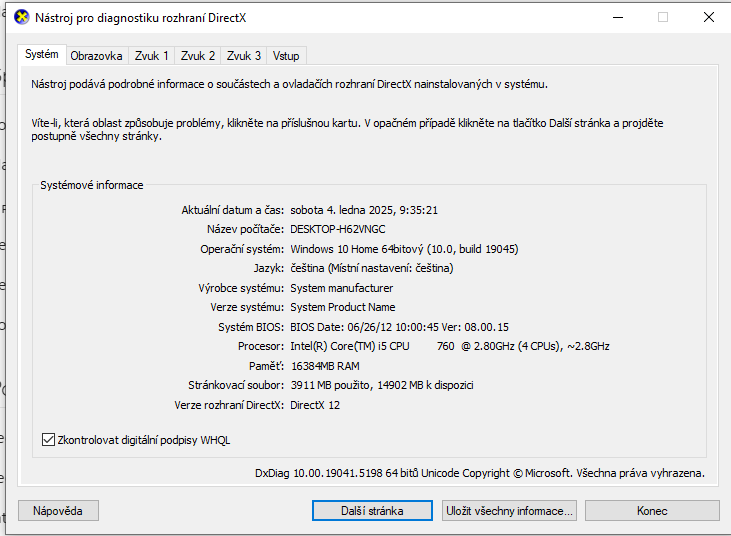
Task: Open the Obrazovka tab
Action: [x=97, y=56]
